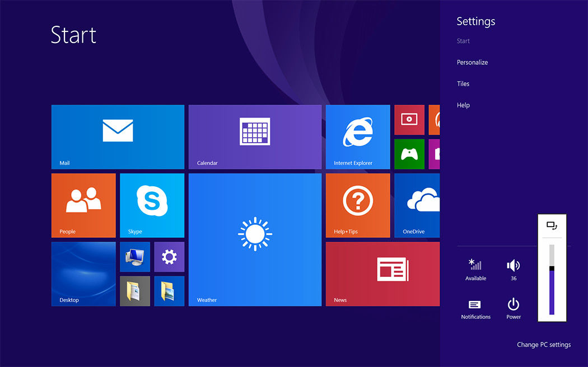Viewport: 588px width, 367px height.
Task: Open the red Video tile
Action: (409, 120)
